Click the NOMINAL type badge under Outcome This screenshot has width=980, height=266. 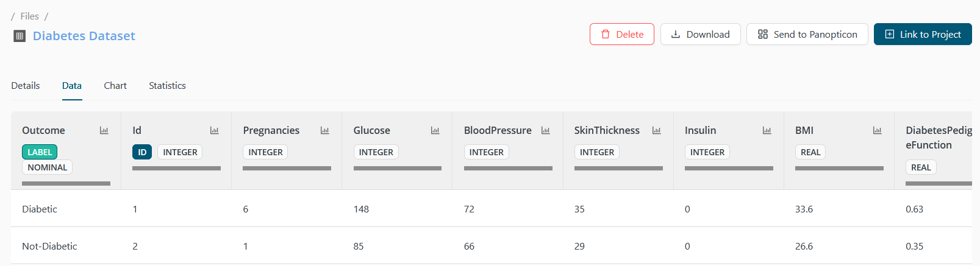[x=47, y=167]
